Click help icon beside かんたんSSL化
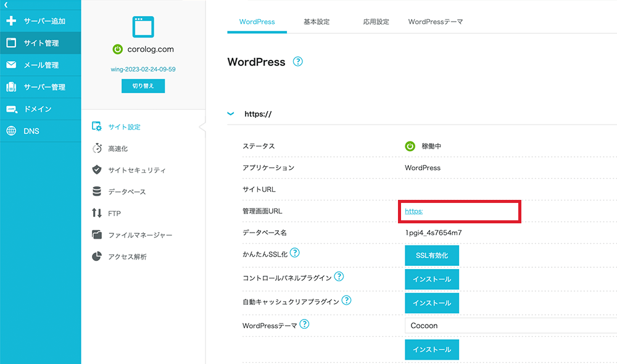The width and height of the screenshot is (617, 364). click(295, 253)
